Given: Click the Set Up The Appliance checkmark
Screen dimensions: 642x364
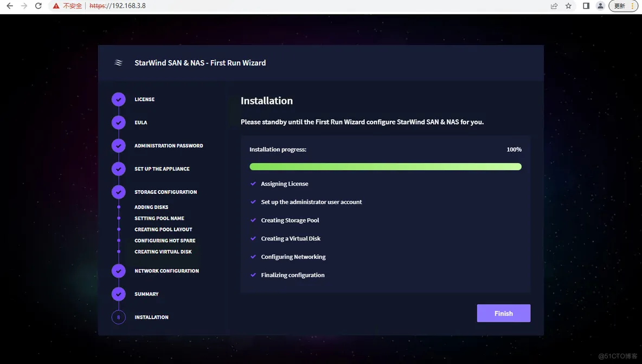Looking at the screenshot, I should (118, 168).
